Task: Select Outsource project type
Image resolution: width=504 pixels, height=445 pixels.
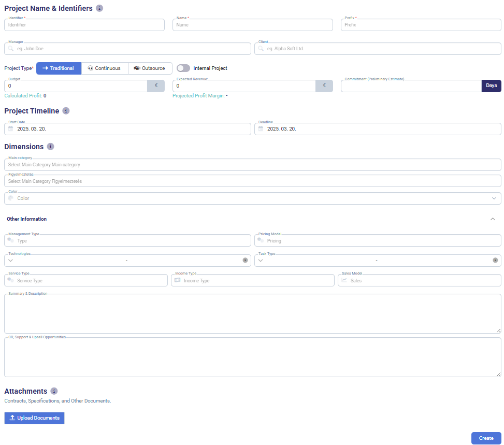Action: (150, 68)
